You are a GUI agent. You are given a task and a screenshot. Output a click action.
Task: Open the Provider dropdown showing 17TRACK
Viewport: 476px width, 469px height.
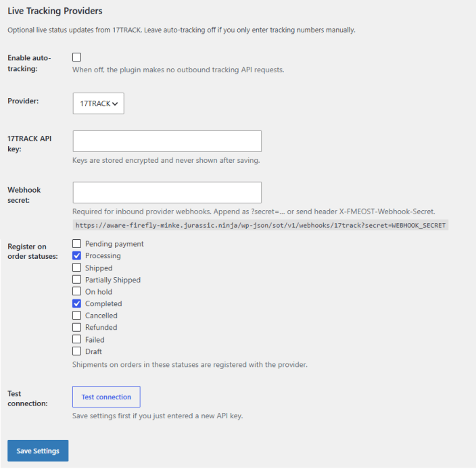(98, 103)
